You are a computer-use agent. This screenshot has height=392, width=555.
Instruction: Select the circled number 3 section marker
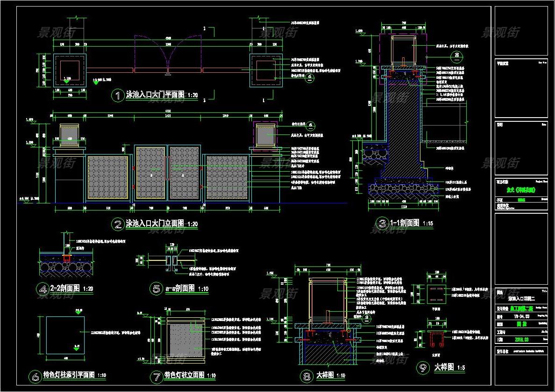pyautogui.click(x=383, y=224)
